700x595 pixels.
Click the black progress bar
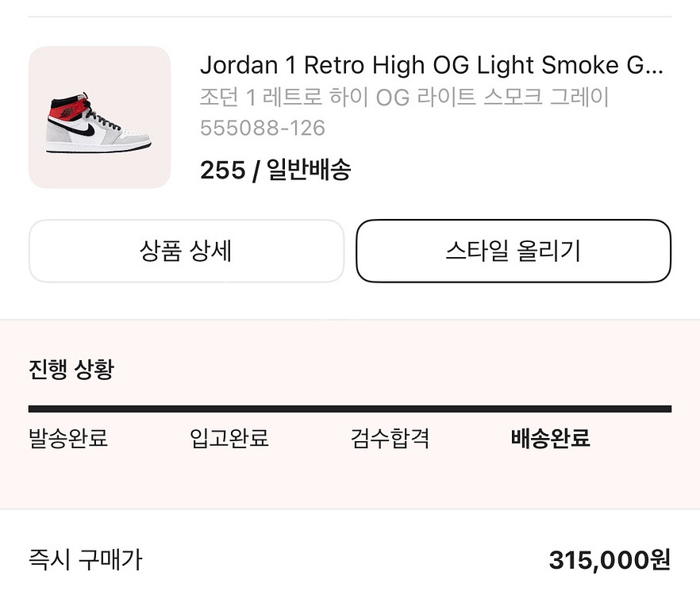350,409
